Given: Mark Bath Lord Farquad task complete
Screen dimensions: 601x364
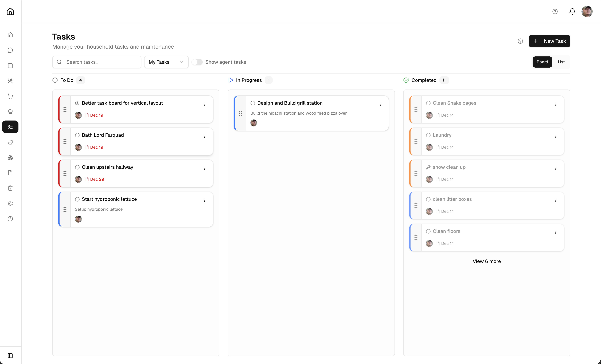Looking at the screenshot, I should 77,135.
